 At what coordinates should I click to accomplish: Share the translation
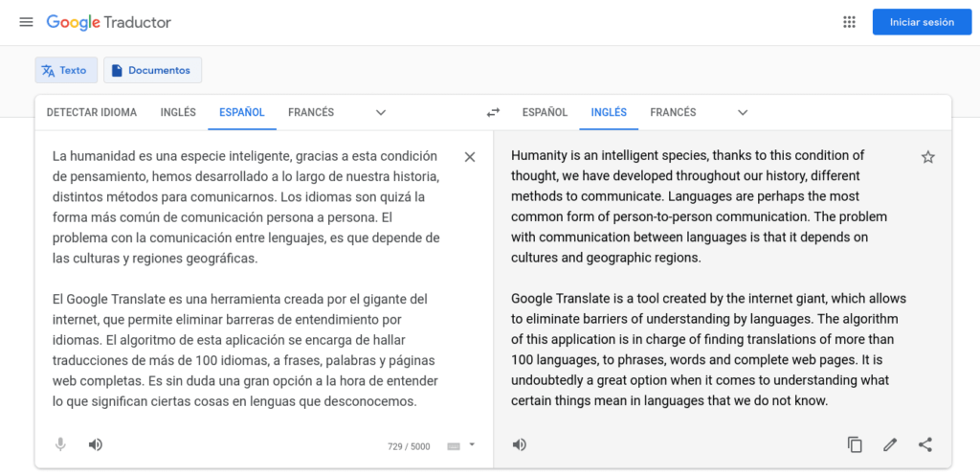pos(925,444)
